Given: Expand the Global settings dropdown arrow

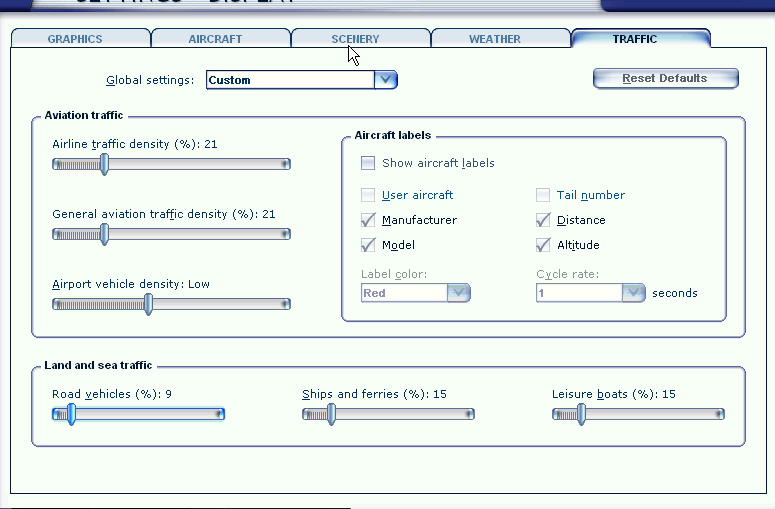Looking at the screenshot, I should (x=386, y=80).
